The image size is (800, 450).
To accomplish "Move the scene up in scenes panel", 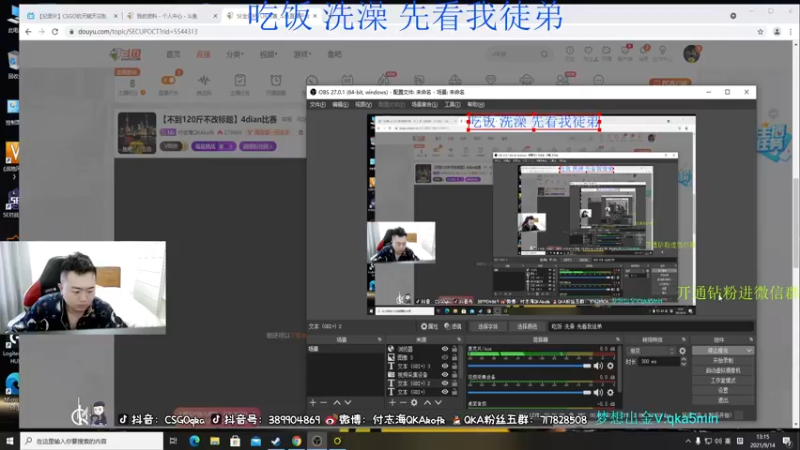I will point(337,403).
